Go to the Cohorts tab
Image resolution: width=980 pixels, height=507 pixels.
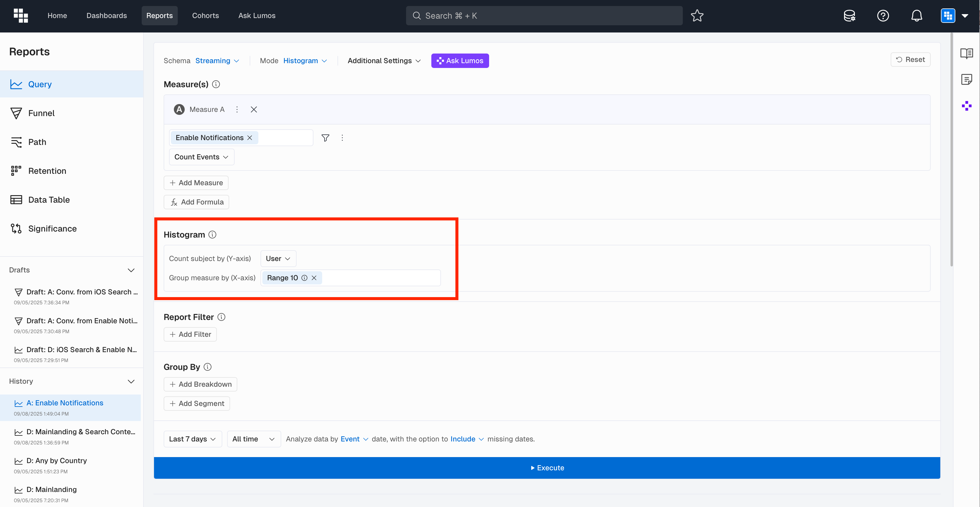(x=205, y=16)
